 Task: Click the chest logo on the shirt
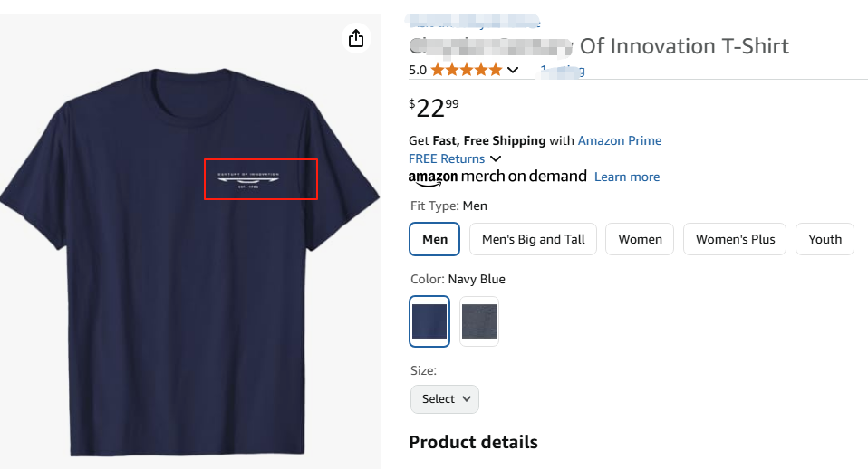[x=260, y=179]
